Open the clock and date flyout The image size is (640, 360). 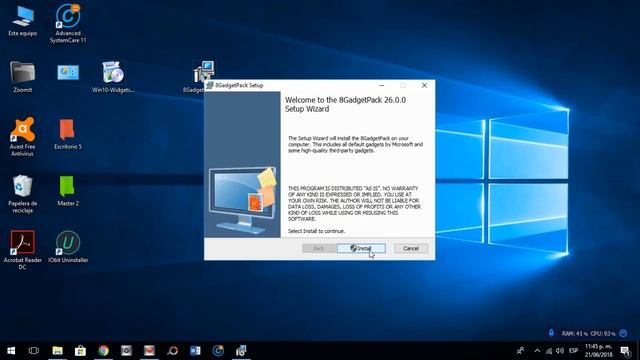(x=599, y=351)
